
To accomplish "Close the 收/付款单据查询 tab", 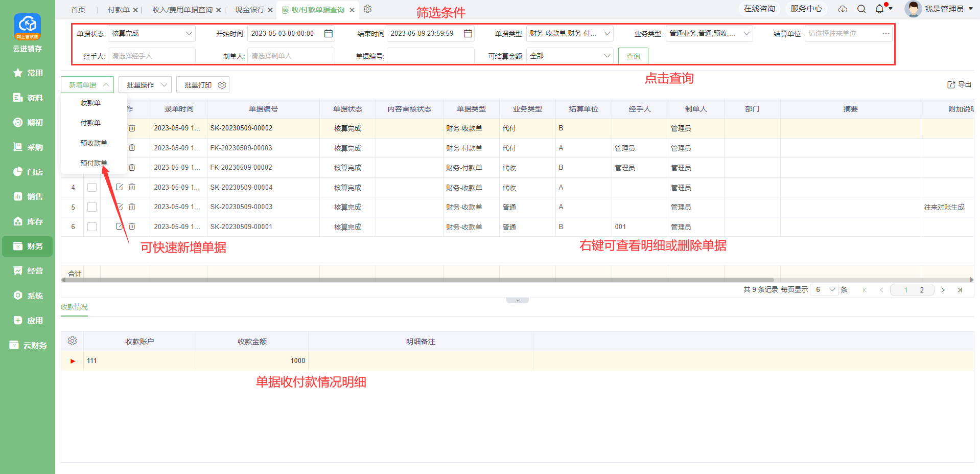I will point(352,10).
